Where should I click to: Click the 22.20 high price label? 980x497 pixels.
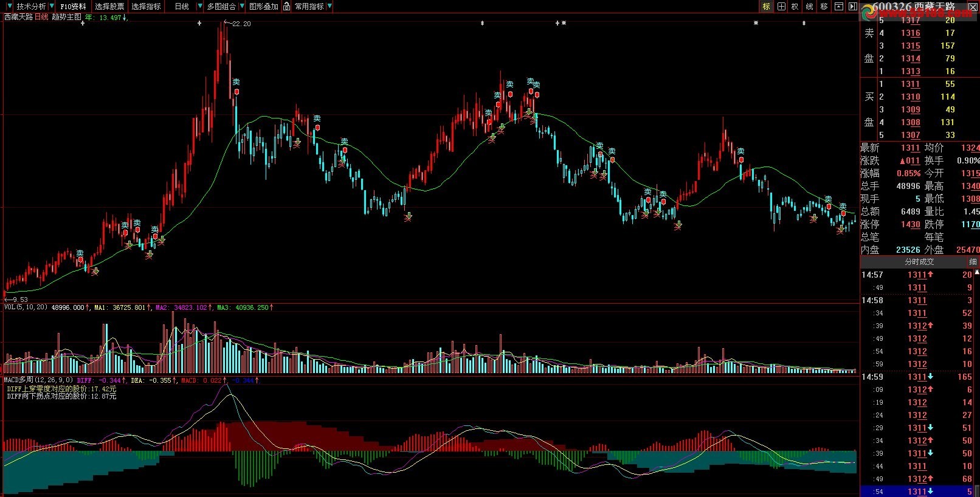241,24
